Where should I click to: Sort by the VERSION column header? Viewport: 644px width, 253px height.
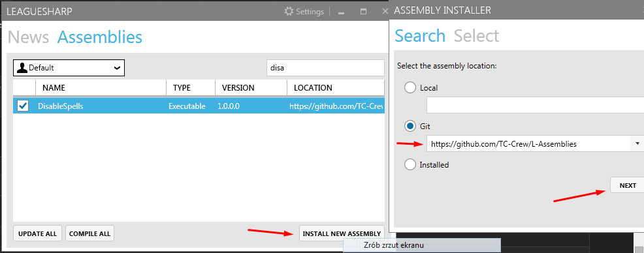pos(251,88)
